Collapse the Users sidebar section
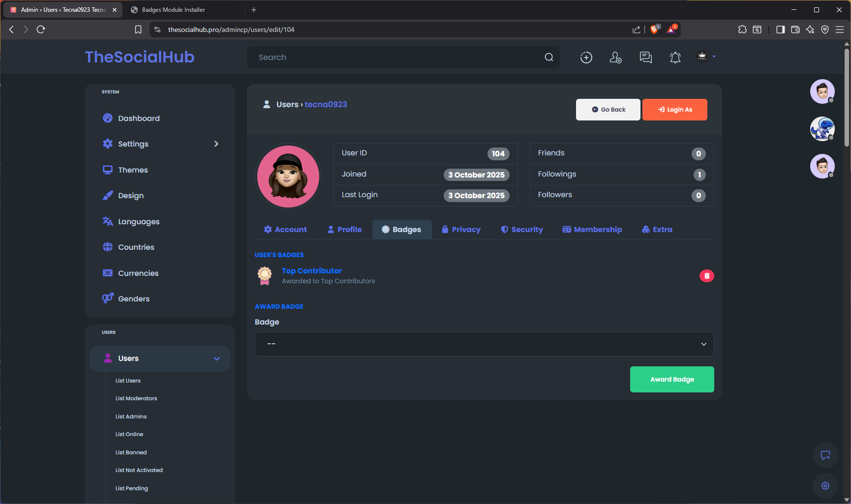 click(216, 358)
